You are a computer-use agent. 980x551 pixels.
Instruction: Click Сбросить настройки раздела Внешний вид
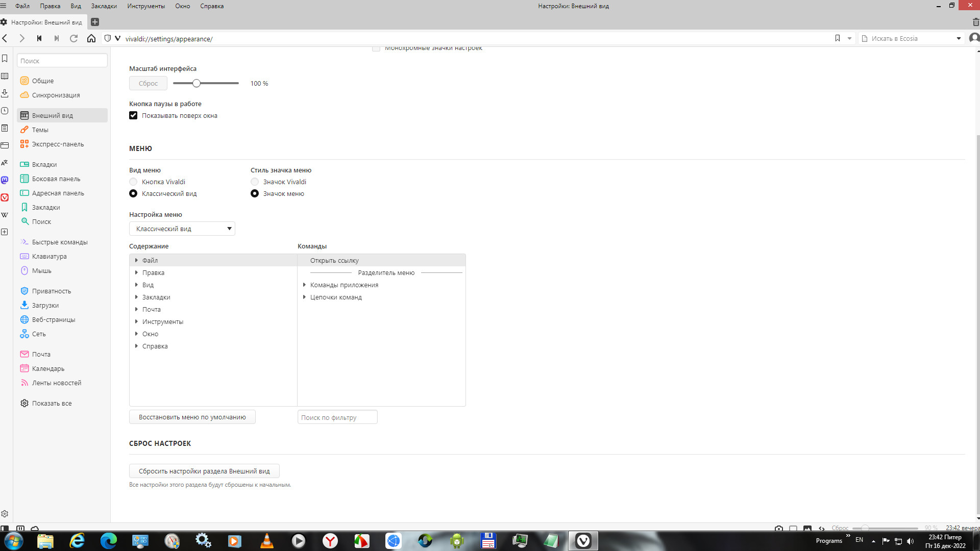[204, 471]
